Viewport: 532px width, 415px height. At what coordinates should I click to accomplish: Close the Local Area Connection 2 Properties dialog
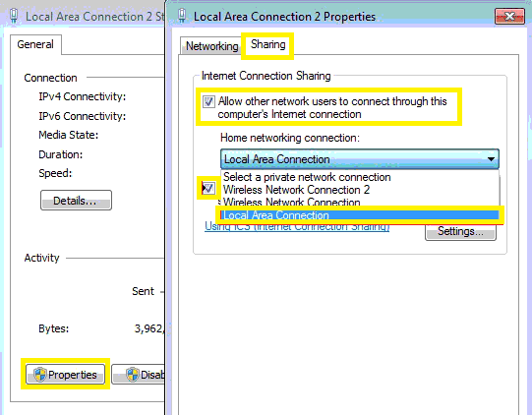(509, 17)
